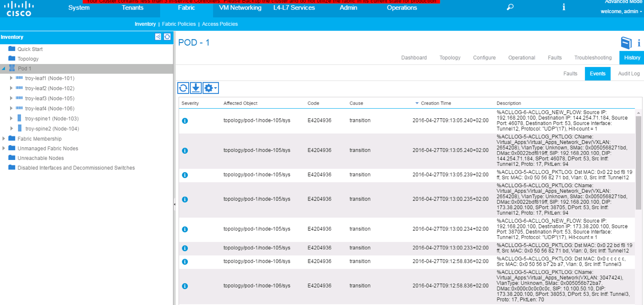Open the Tenants menu
644x305 pixels.
tap(133, 8)
